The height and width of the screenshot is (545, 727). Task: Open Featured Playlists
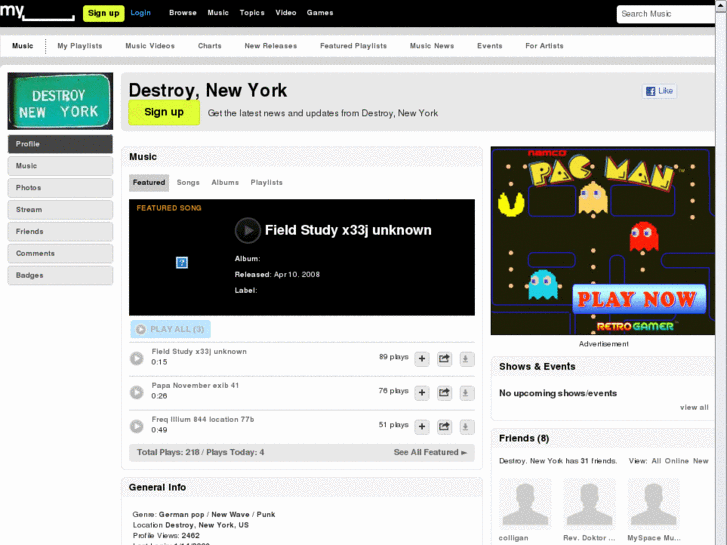353,46
